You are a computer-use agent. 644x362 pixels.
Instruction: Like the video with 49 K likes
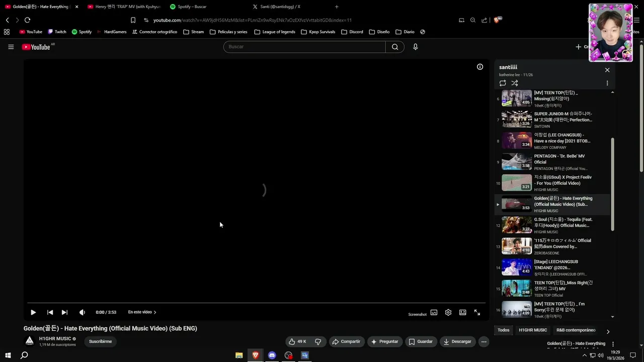(x=297, y=341)
